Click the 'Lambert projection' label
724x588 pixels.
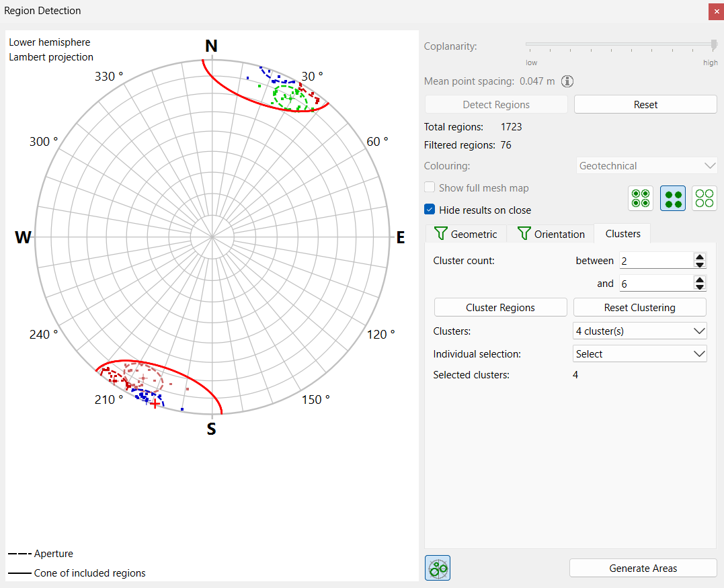click(51, 56)
